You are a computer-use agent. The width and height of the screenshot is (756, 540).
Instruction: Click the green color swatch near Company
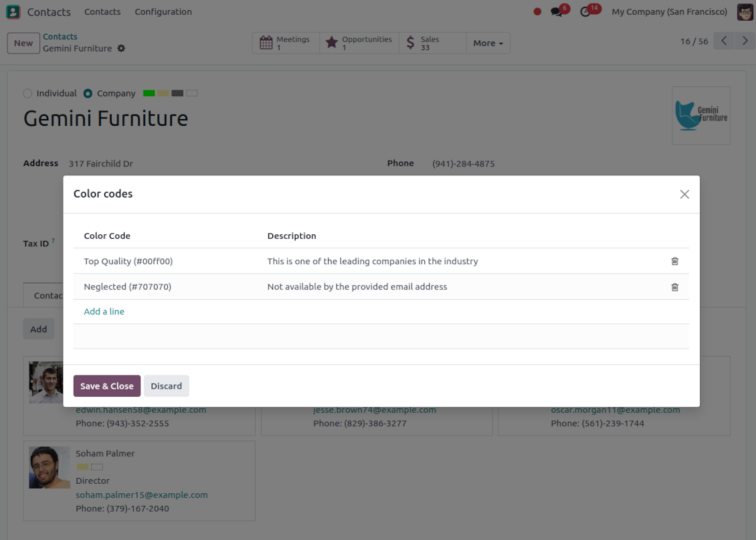click(x=149, y=94)
